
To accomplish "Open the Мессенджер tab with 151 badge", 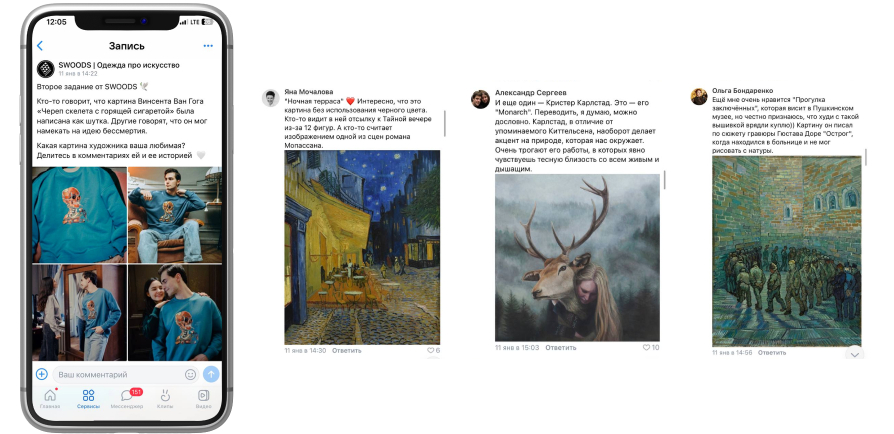I will (127, 399).
